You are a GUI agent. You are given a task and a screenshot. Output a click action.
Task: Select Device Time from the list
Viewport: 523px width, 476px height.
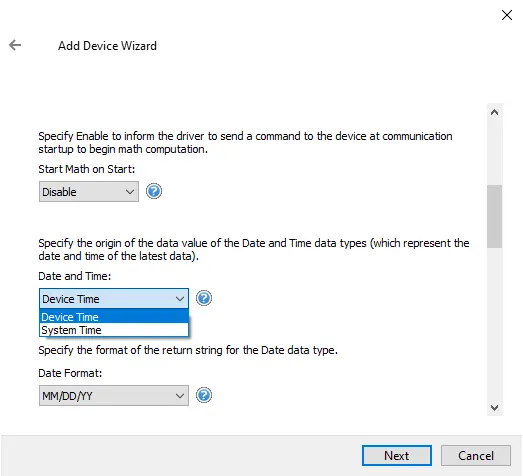click(x=114, y=317)
